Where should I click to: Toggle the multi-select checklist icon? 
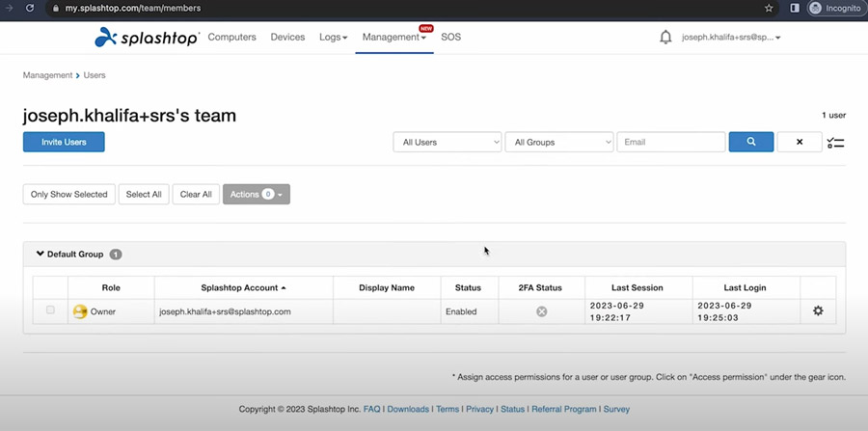pyautogui.click(x=835, y=142)
